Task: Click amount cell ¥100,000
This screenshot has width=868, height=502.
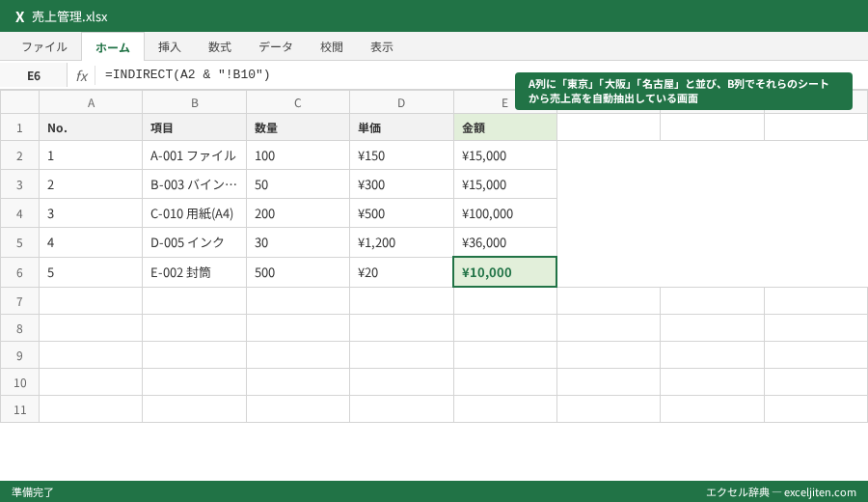Action: pos(504,213)
